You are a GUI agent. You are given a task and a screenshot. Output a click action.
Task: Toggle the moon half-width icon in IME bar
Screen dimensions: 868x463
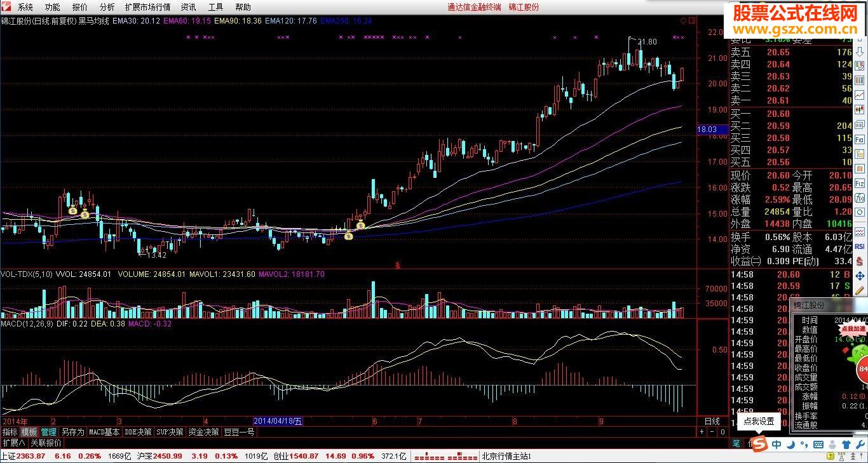[791, 444]
